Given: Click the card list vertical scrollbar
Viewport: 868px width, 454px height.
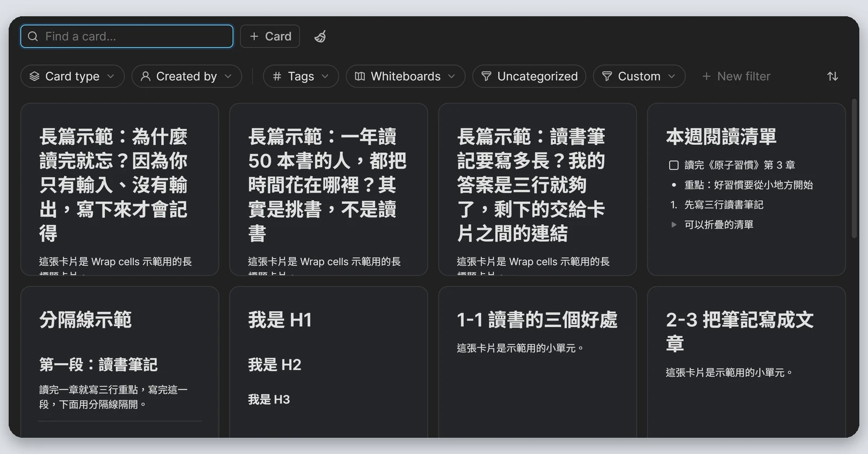Looking at the screenshot, I should coord(854,168).
